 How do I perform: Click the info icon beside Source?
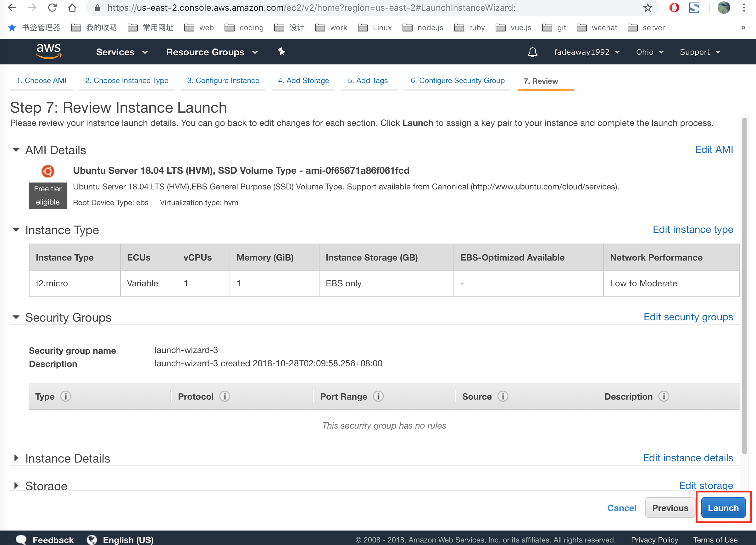click(503, 396)
